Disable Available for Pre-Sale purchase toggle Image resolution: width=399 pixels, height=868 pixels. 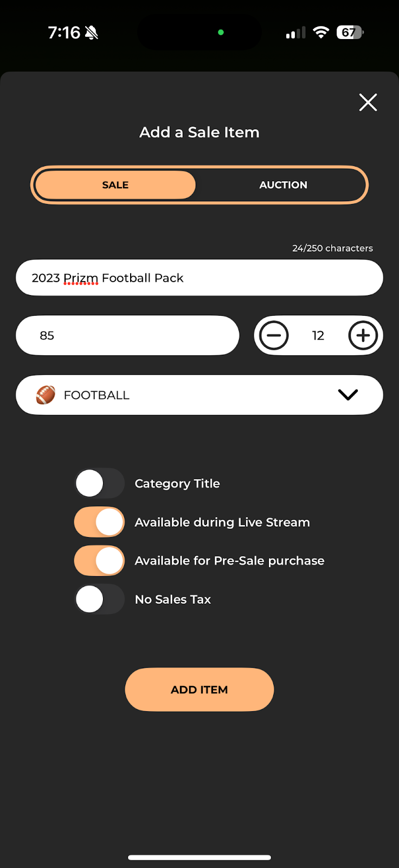tap(100, 560)
